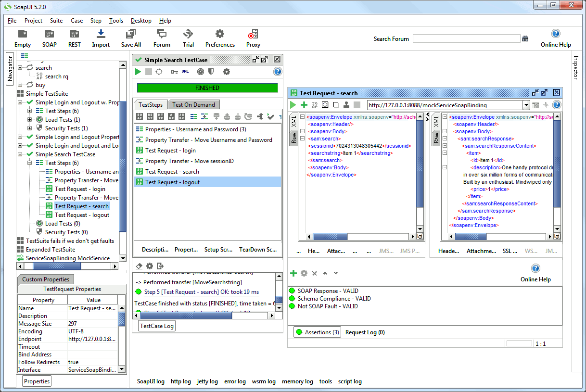Expand the Simple Login and Logout Propert node

(21, 137)
